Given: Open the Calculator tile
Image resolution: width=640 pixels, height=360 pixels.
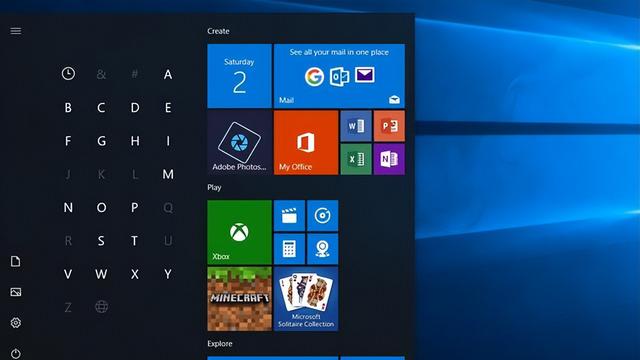Looking at the screenshot, I should [289, 249].
